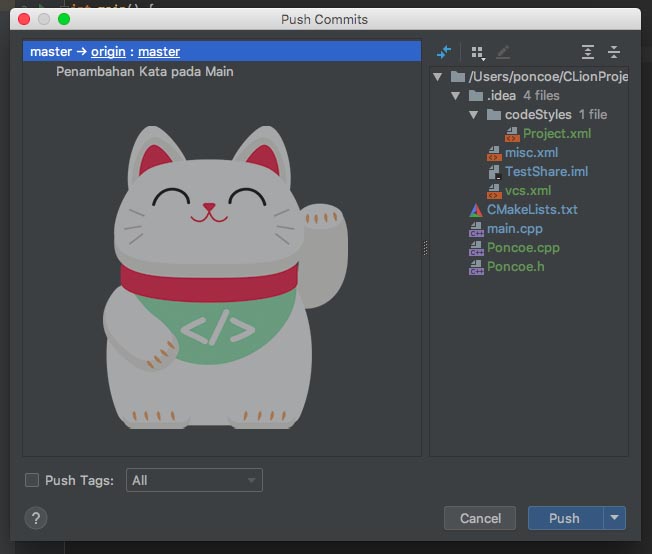Click the Show Diff icon in toolbar
Screen dimensions: 652x554
point(444,52)
